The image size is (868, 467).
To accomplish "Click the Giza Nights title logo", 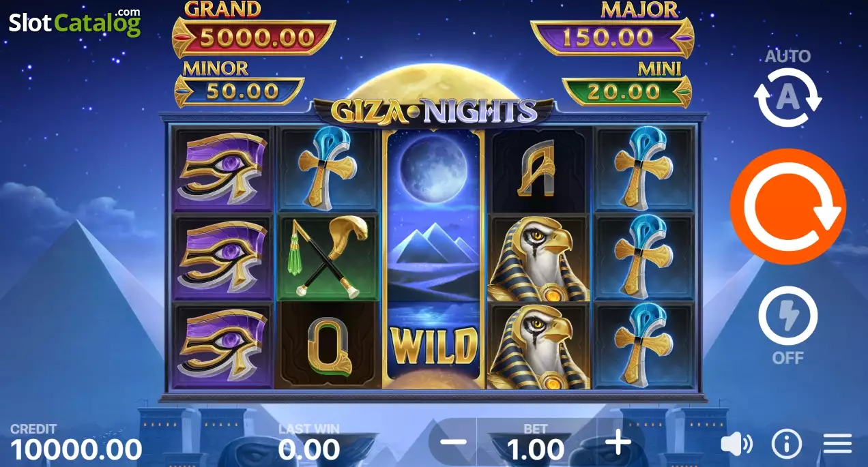I will pos(434,110).
